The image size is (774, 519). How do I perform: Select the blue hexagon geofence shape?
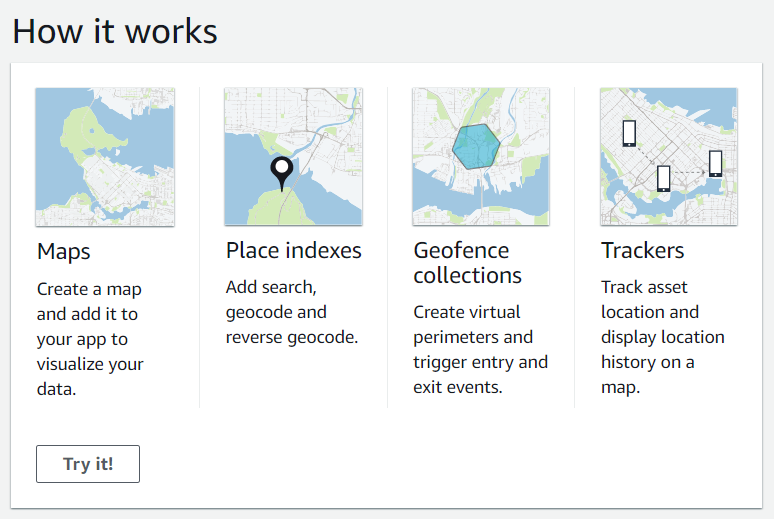click(476, 147)
